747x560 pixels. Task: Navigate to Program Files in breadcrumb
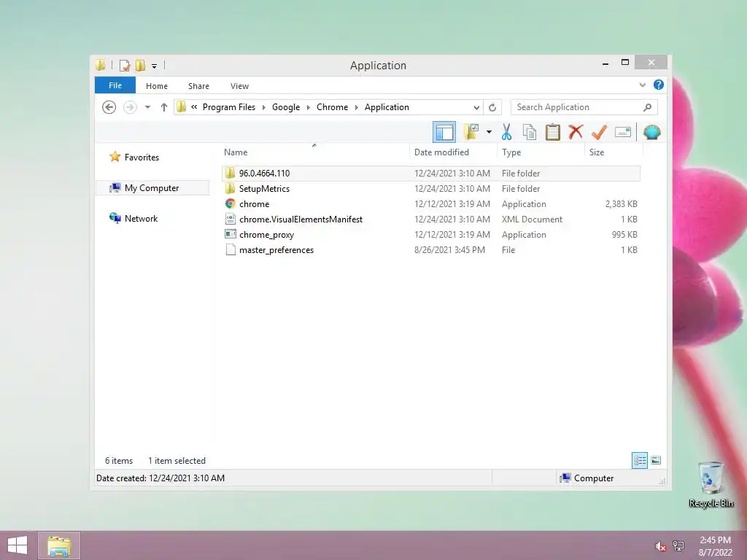[x=229, y=107]
